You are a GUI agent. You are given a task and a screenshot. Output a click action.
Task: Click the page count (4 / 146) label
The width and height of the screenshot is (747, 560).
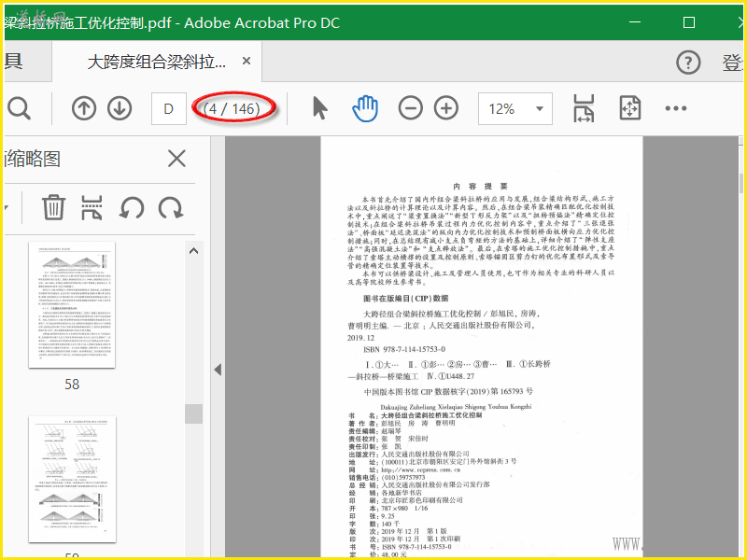(x=232, y=109)
